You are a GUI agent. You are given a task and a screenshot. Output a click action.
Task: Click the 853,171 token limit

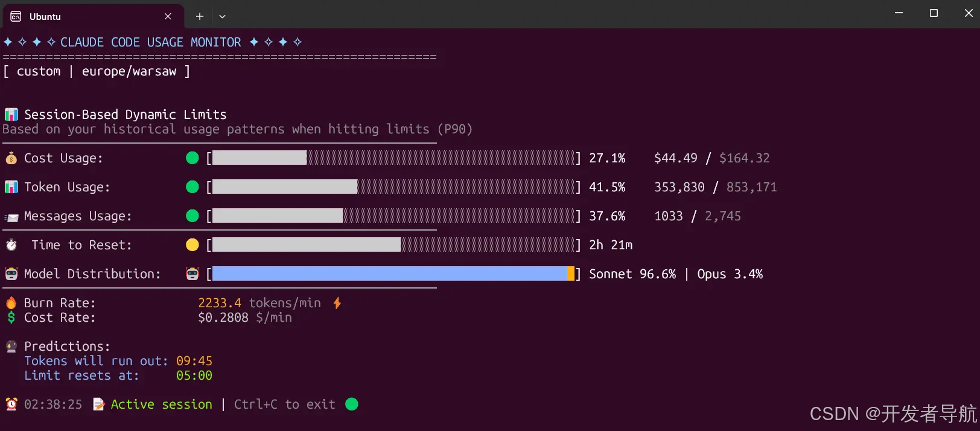(752, 187)
